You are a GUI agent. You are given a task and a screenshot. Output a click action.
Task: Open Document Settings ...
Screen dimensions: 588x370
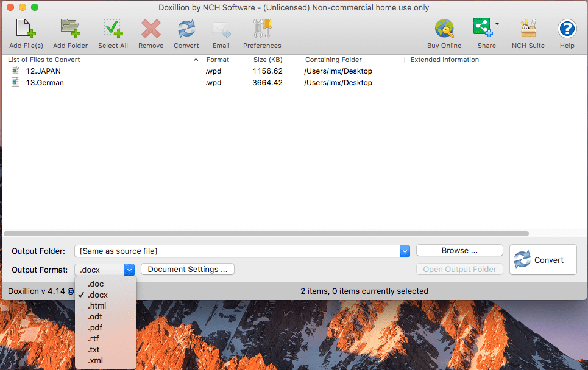point(188,269)
